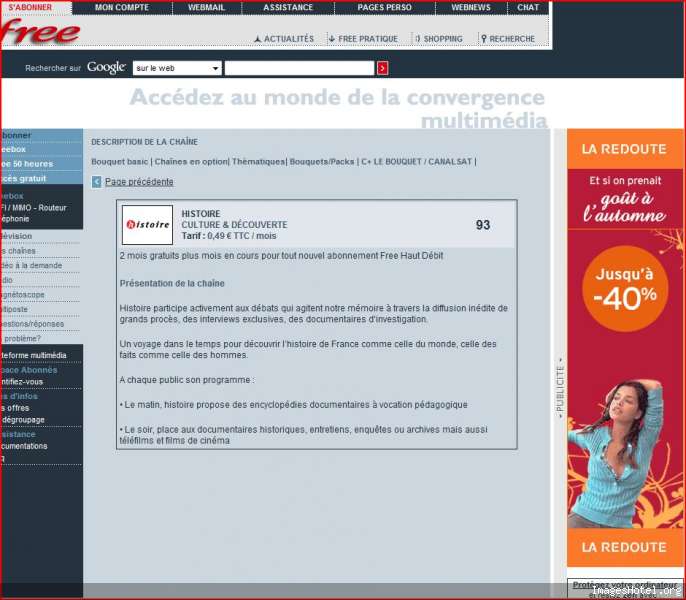
Task: Select the RECHERCHE section
Action: (x=508, y=39)
